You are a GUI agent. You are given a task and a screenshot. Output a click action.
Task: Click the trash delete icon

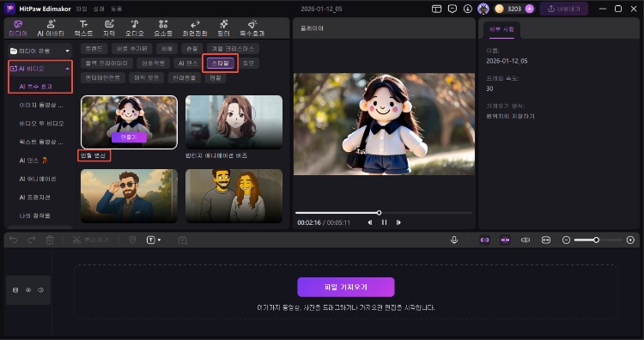[50, 240]
